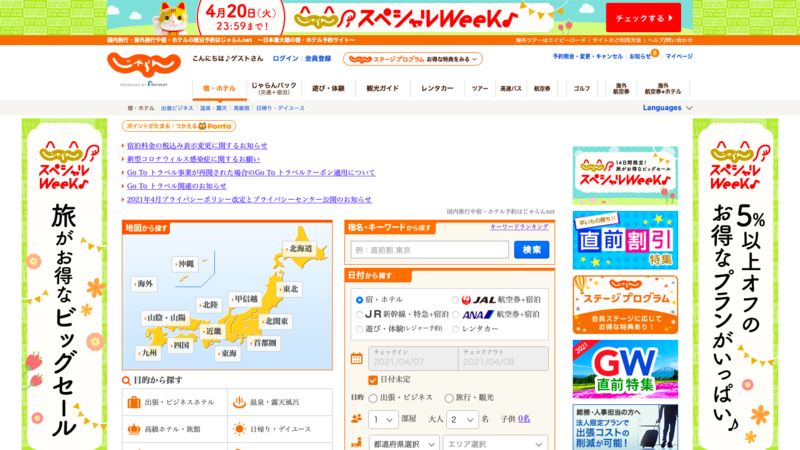Click the guests people icon
The width and height of the screenshot is (800, 450).
(x=357, y=419)
